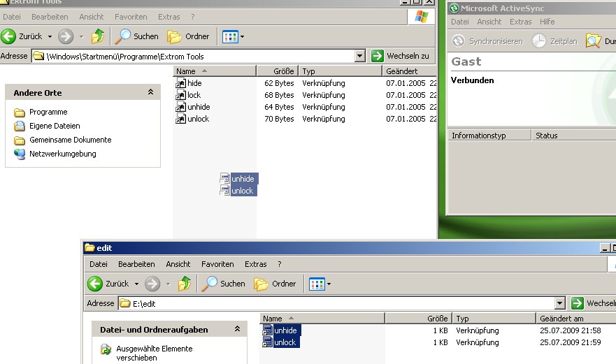
Task: Click Wechseln zu button in Extrom Tools
Action: (401, 56)
